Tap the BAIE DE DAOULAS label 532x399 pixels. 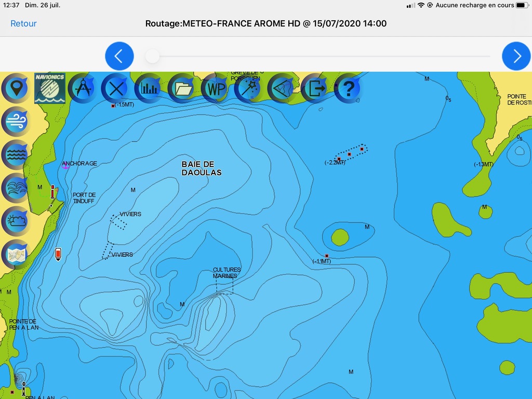pyautogui.click(x=202, y=168)
